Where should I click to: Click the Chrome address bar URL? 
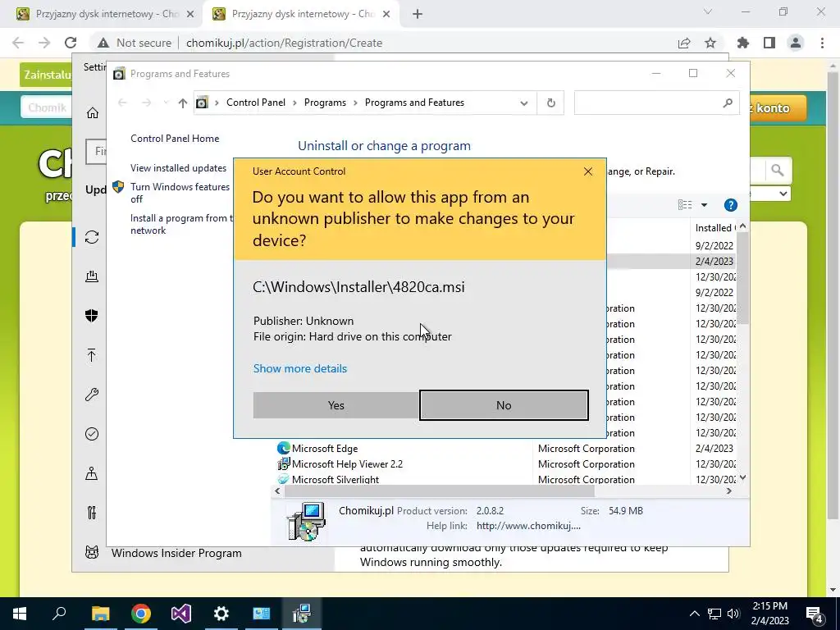coord(284,43)
